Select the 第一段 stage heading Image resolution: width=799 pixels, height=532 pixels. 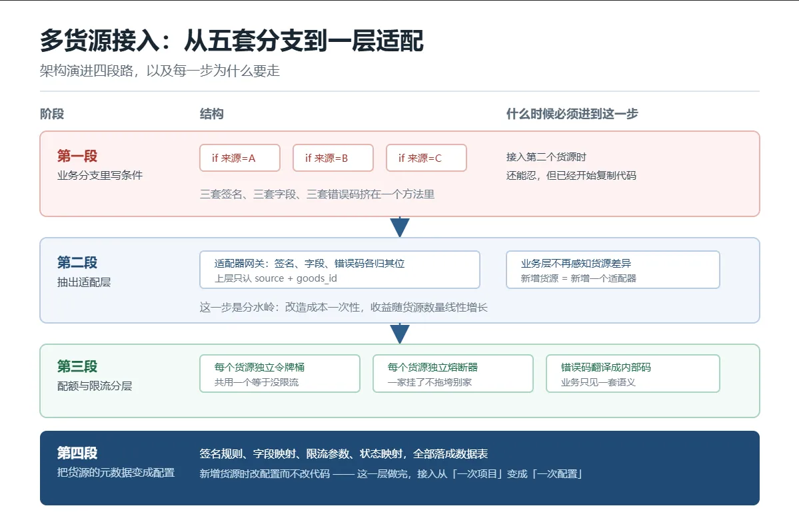(x=77, y=156)
